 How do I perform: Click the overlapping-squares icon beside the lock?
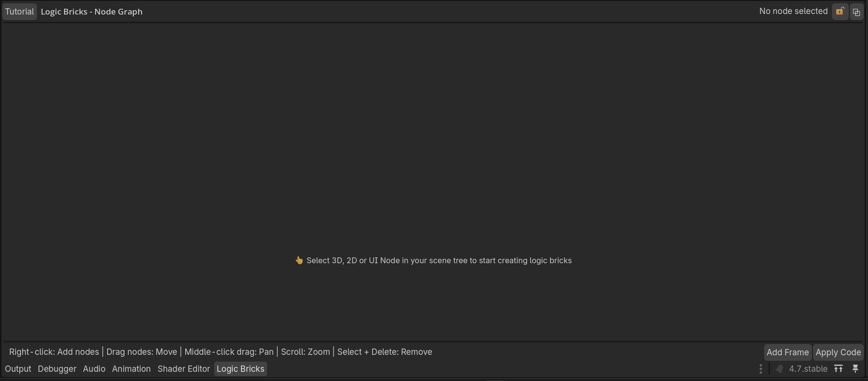pos(856,12)
